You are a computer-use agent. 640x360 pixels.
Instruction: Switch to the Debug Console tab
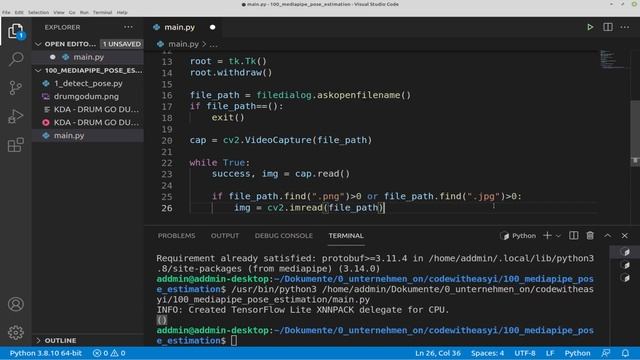[284, 236]
